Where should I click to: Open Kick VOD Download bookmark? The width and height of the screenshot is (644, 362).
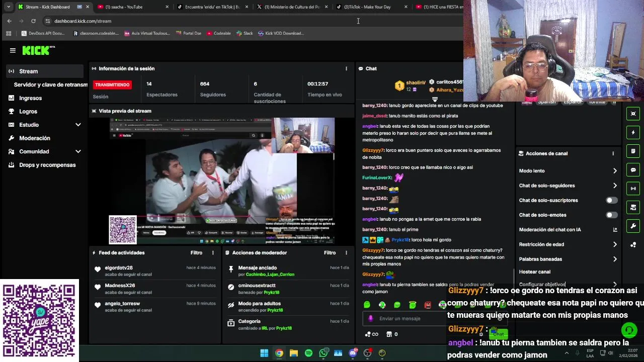(281, 33)
